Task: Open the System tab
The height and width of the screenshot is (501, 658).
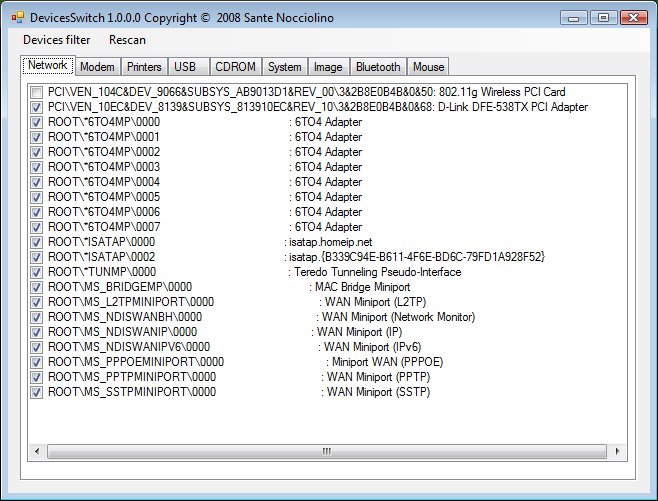Action: pos(285,67)
